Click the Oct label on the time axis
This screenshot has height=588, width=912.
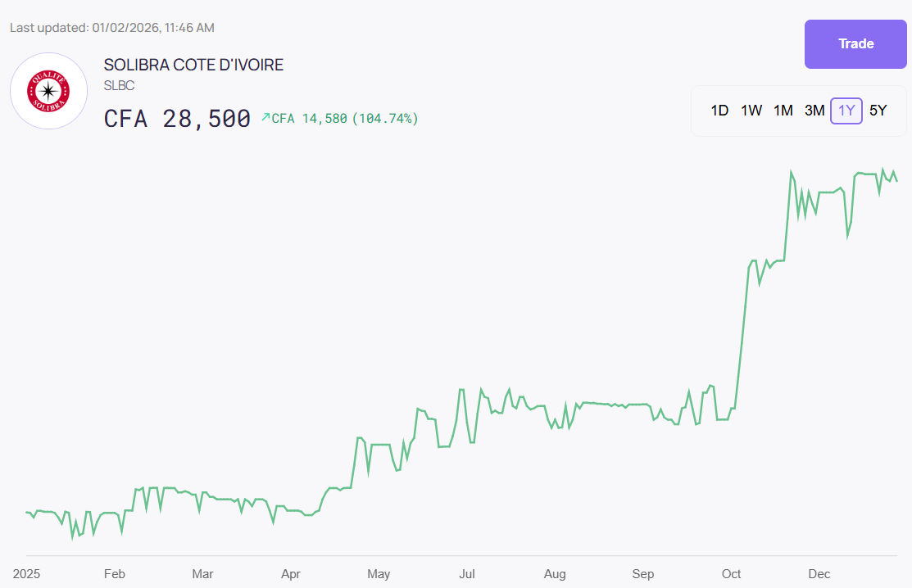coord(732,574)
